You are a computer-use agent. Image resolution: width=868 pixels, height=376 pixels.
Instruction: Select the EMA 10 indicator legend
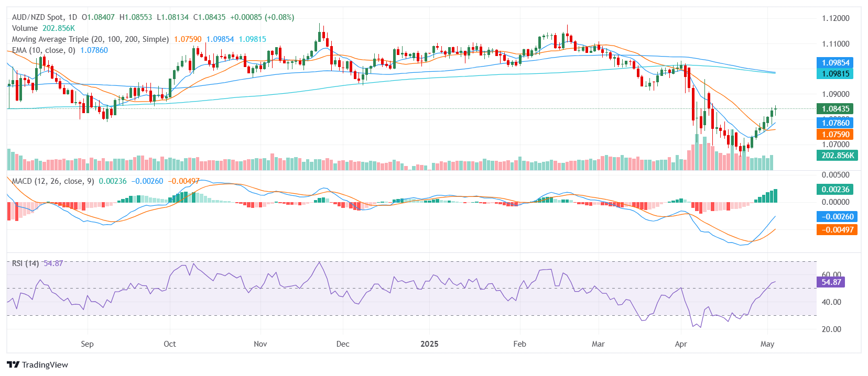coord(44,50)
